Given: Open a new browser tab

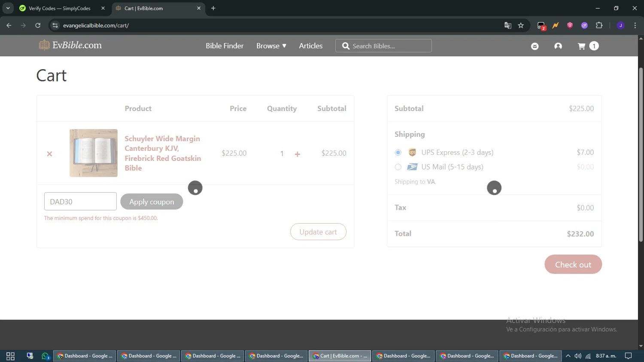Looking at the screenshot, I should point(213,8).
